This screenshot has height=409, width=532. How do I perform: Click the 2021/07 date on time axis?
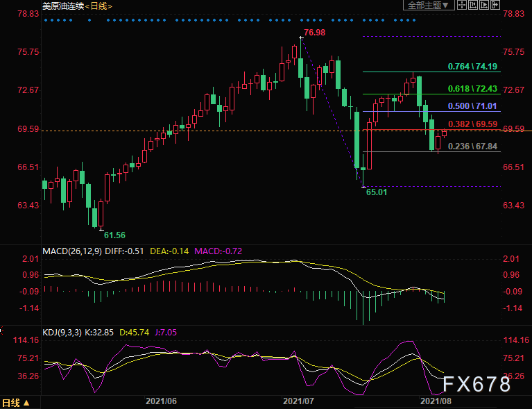(x=298, y=401)
